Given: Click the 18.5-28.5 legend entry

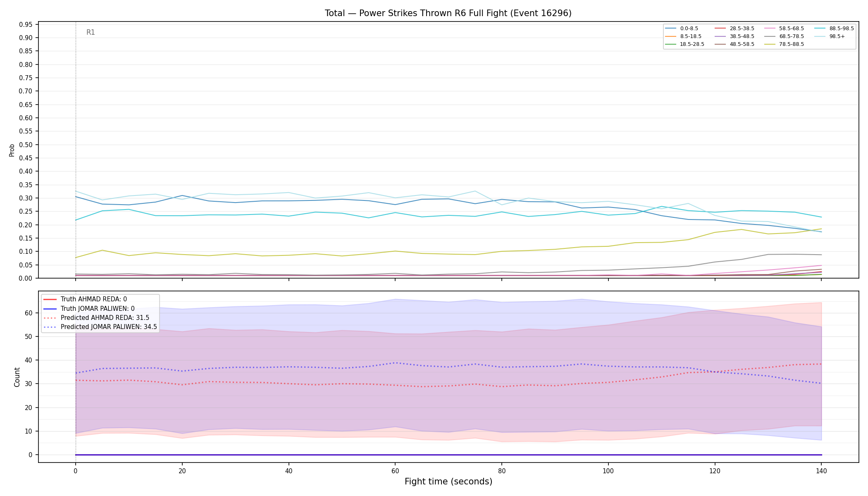Looking at the screenshot, I should [x=684, y=44].
